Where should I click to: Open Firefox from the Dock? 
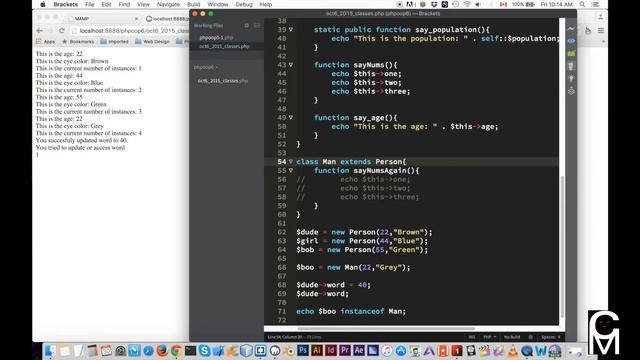coord(162,351)
